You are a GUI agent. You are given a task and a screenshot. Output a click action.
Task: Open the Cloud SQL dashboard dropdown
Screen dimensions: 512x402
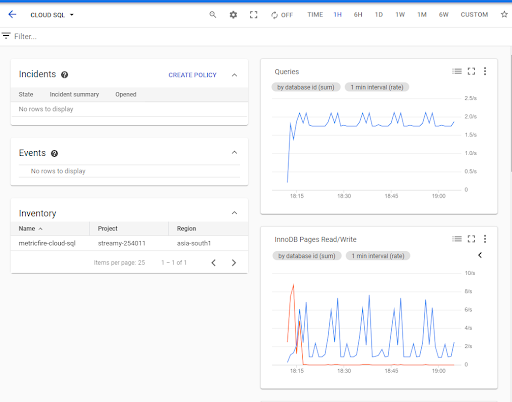click(52, 15)
